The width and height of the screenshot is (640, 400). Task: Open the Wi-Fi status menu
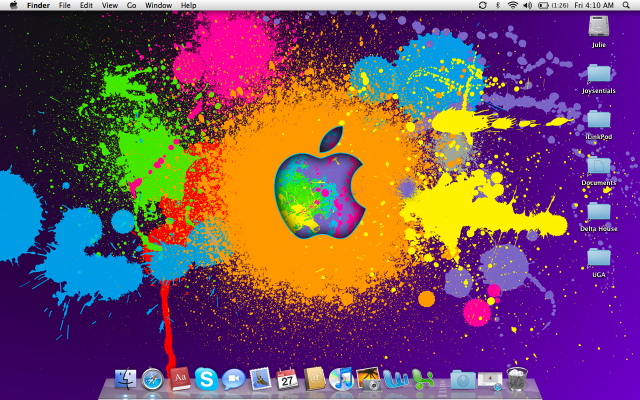coord(513,5)
